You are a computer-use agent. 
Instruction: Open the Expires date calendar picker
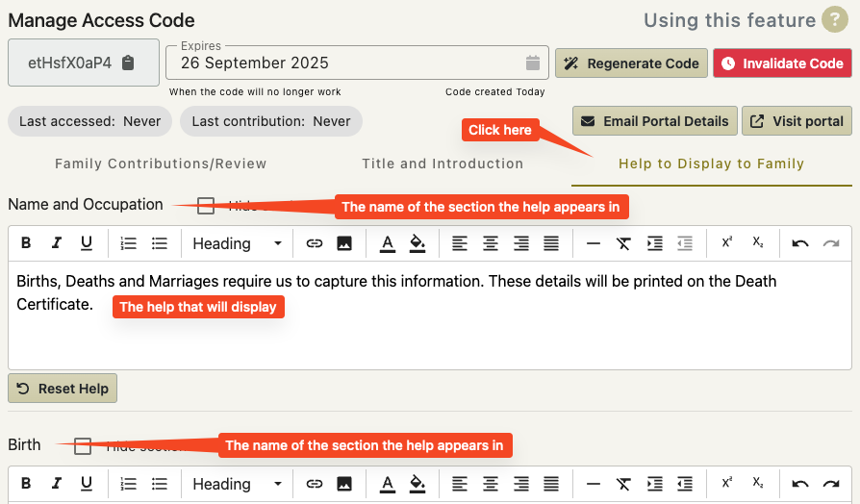533,63
